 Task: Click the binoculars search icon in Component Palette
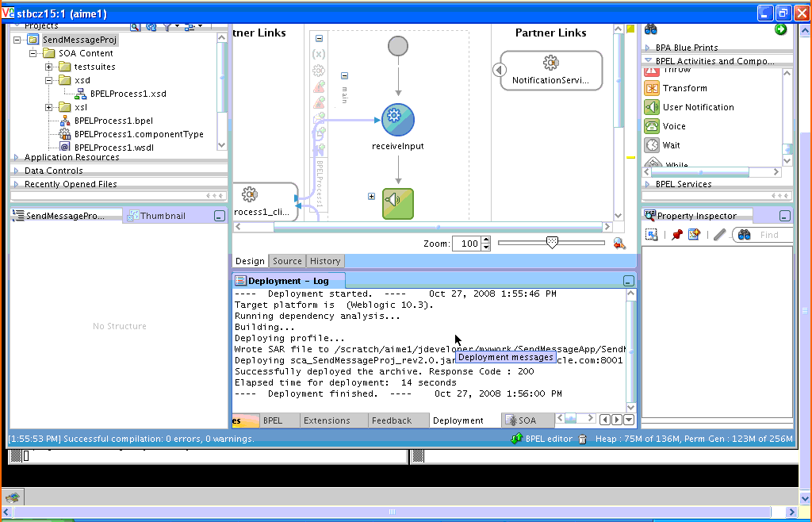point(651,29)
